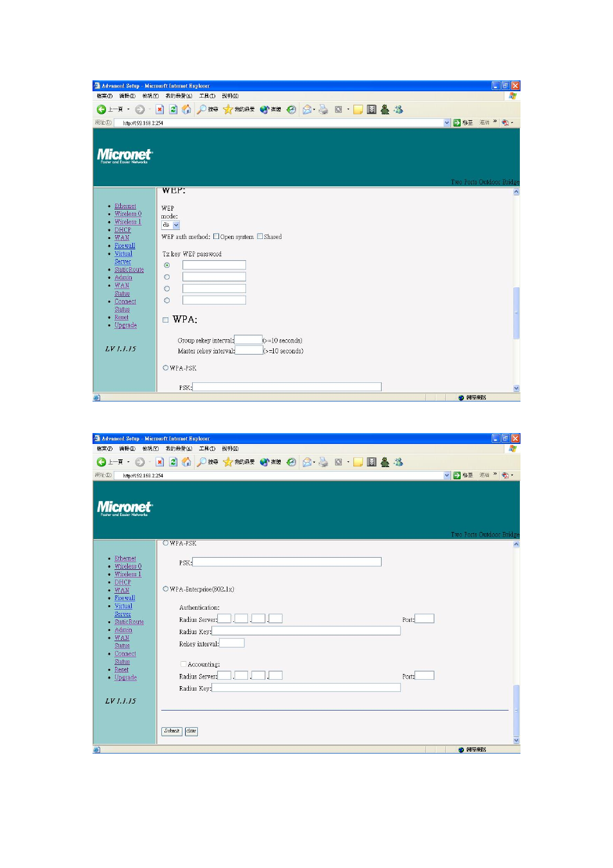Screen dimensions: 613x868
Task: Open 工具(T) menu in lower window
Action: click(x=207, y=448)
